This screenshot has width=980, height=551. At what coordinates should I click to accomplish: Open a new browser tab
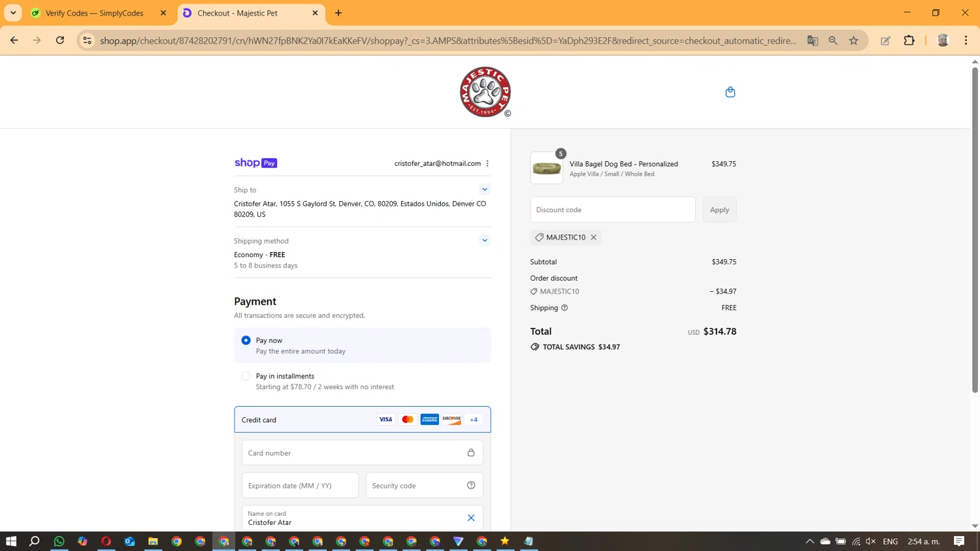pos(338,13)
